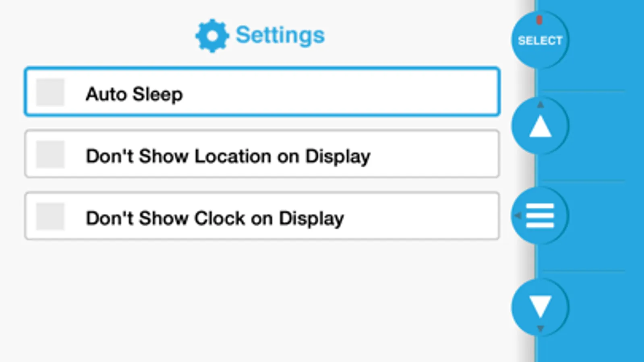The width and height of the screenshot is (644, 362).
Task: Enable the Auto Sleep checkbox
Action: (x=50, y=92)
